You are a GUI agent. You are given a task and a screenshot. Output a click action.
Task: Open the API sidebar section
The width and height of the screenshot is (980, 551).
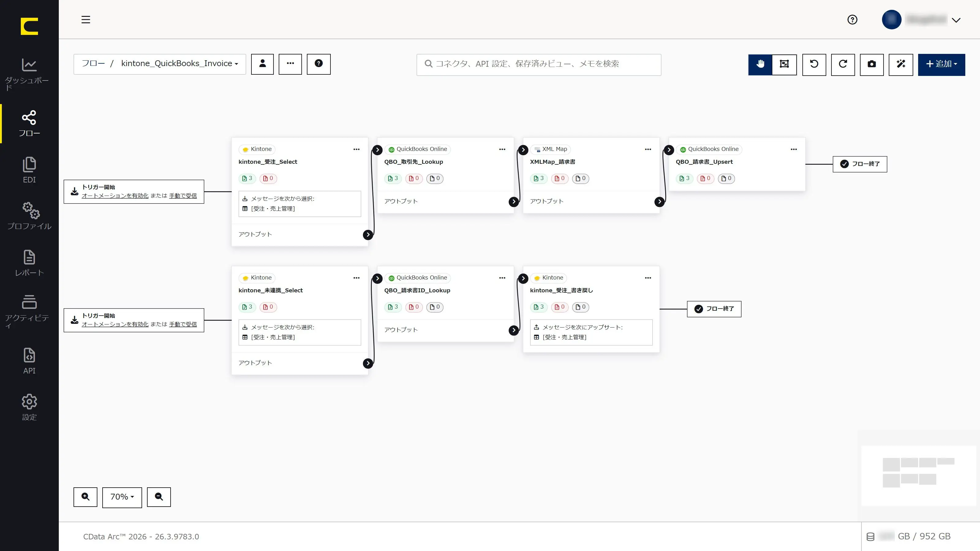(x=29, y=361)
